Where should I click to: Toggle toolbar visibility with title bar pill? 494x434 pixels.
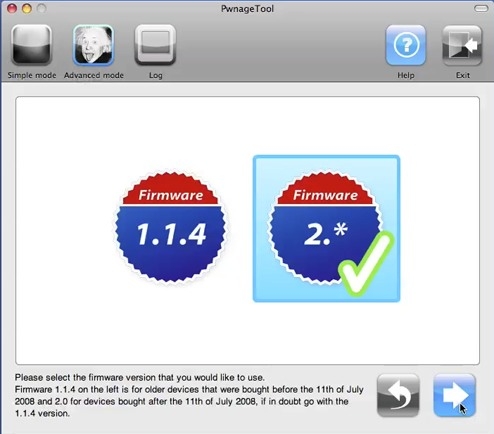(x=481, y=8)
